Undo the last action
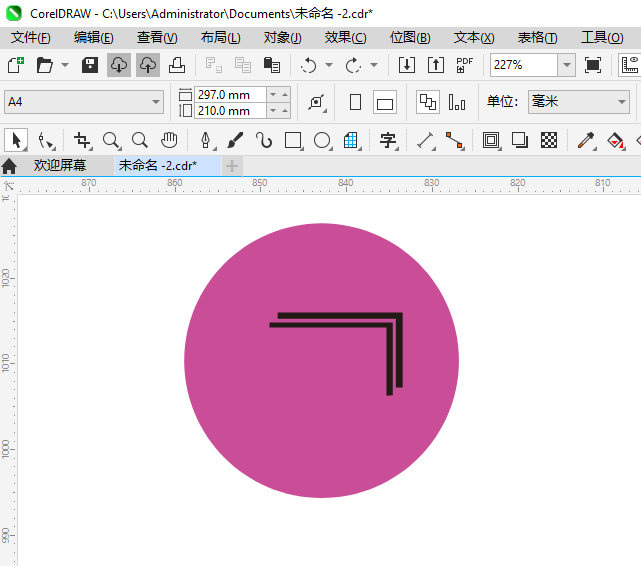Viewport: 641px width, 566px height. pyautogui.click(x=309, y=65)
